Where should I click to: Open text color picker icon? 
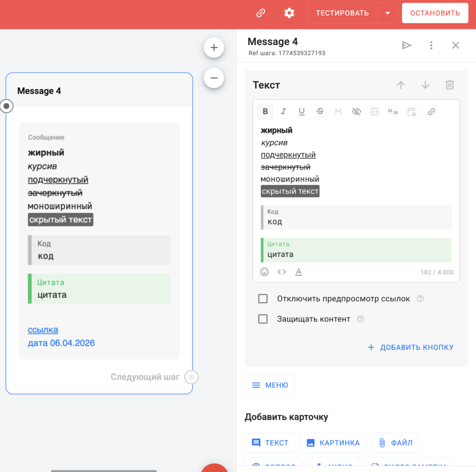299,272
